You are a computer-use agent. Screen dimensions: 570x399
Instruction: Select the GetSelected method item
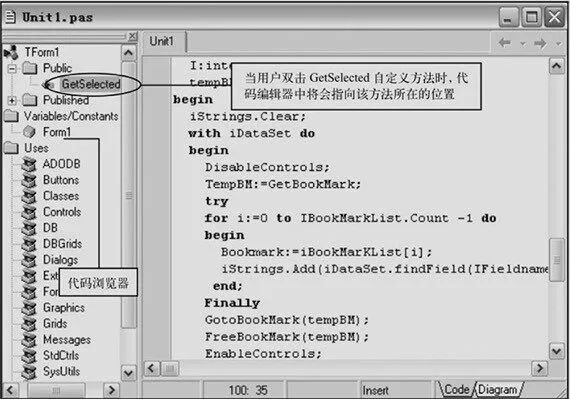pyautogui.click(x=91, y=84)
